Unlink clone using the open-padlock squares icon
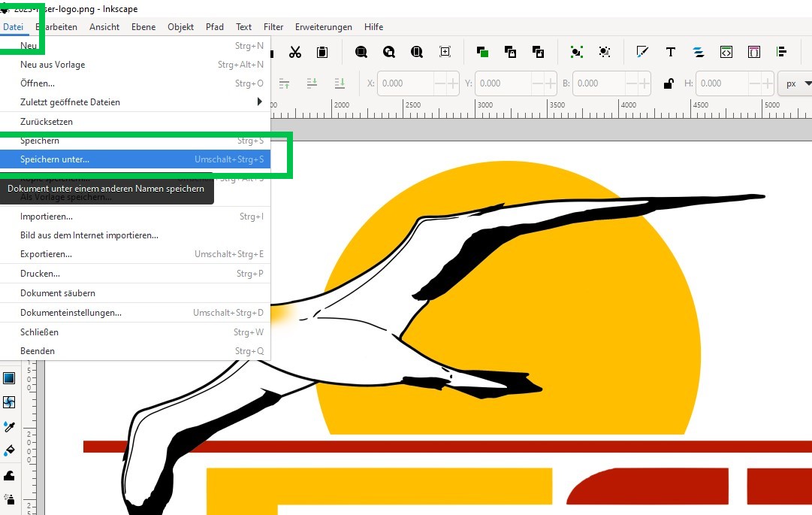The width and height of the screenshot is (812, 515). tap(538, 52)
